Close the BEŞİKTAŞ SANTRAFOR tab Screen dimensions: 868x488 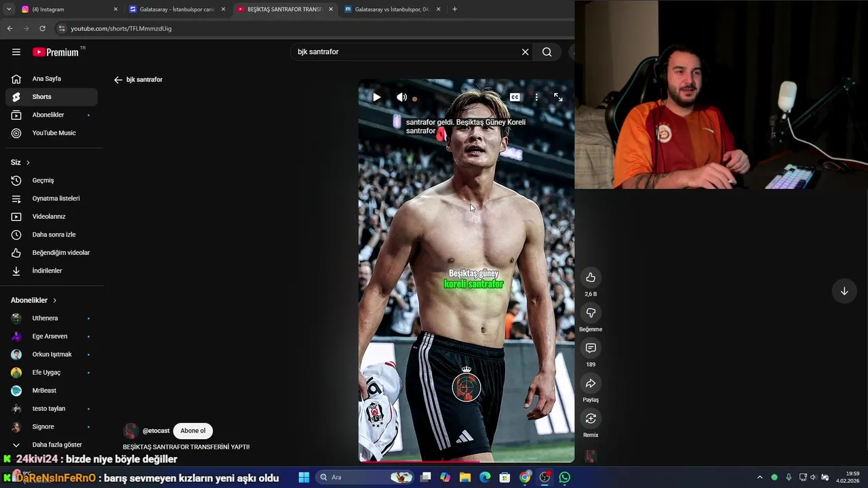(331, 9)
